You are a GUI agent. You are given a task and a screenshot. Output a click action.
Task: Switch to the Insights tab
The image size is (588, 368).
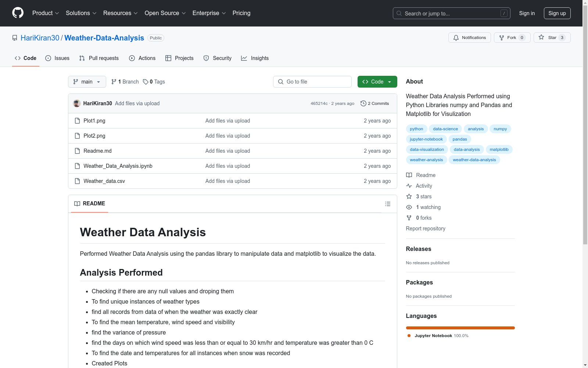point(255,58)
